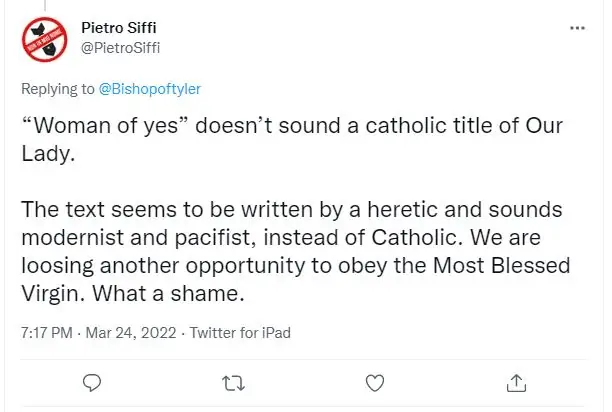Open the @Bishopoftyler mention link
The height and width of the screenshot is (412, 612).
pos(151,89)
